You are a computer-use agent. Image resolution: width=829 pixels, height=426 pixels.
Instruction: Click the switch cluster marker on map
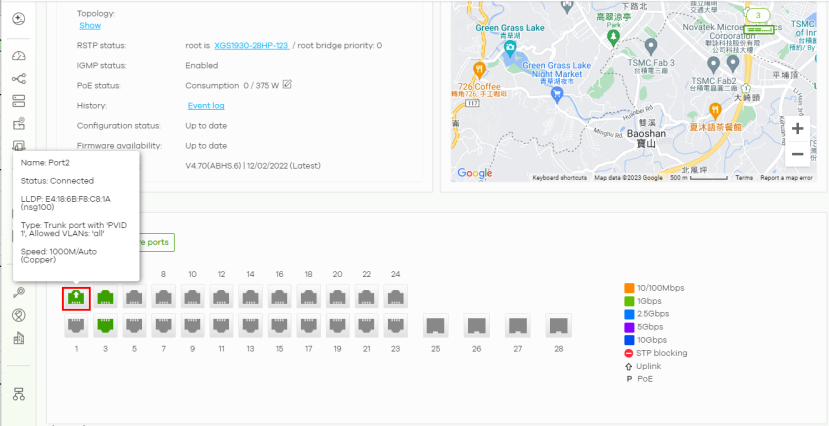tap(759, 21)
